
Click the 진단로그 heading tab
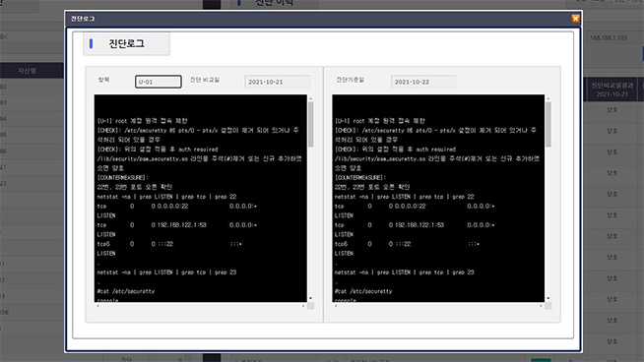point(126,43)
